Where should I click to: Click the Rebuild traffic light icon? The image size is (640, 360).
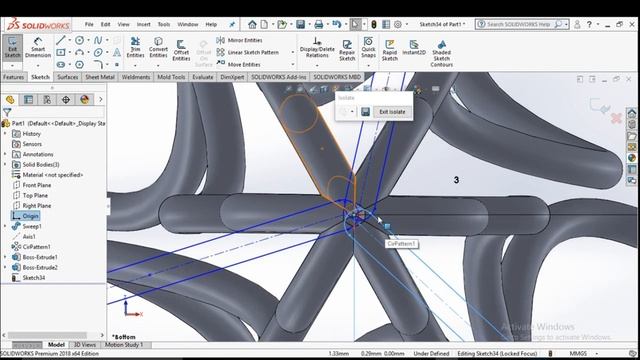click(x=373, y=24)
